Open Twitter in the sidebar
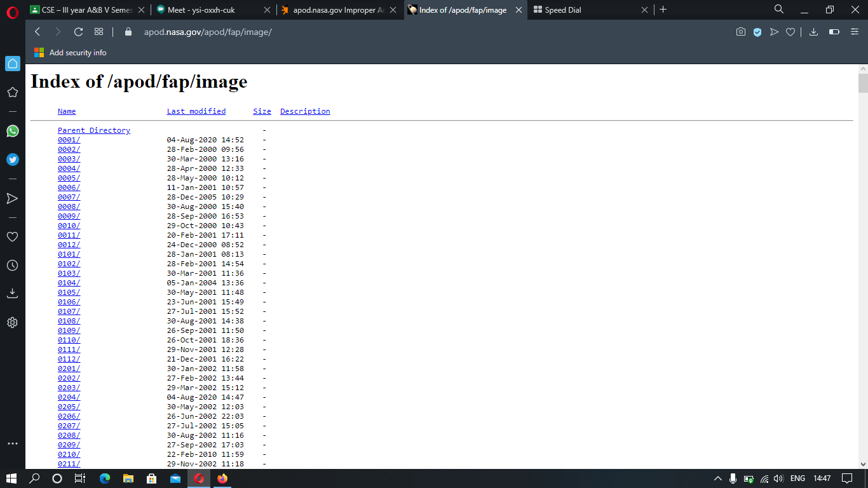The width and height of the screenshot is (868, 488). point(13,160)
